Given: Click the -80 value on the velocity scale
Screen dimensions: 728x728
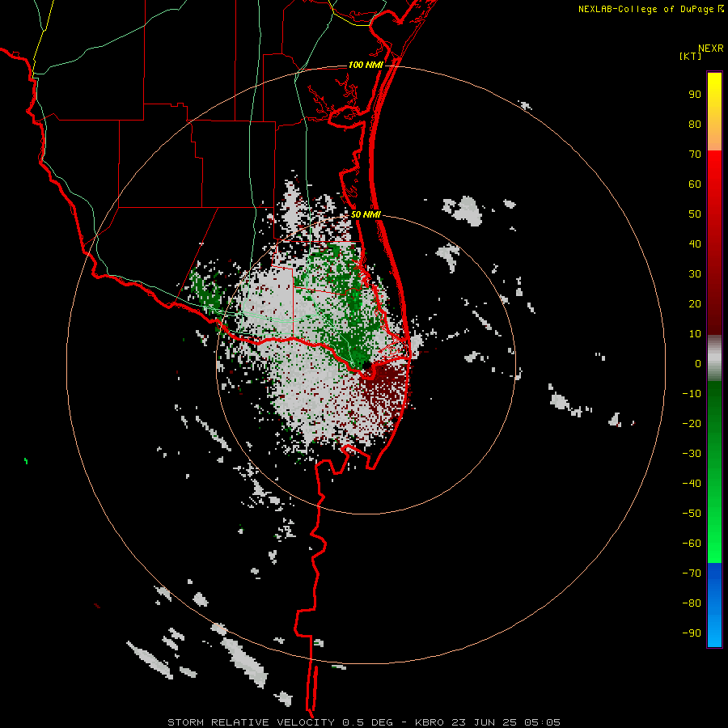Looking at the screenshot, I should click(x=692, y=603).
